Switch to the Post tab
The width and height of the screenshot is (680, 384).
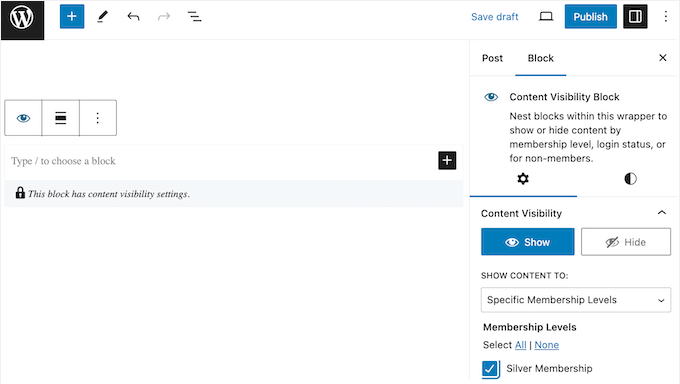coord(492,58)
